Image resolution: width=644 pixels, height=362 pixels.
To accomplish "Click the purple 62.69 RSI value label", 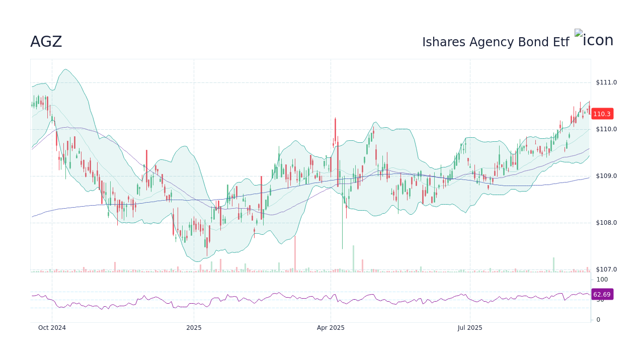I will [x=602, y=295].
